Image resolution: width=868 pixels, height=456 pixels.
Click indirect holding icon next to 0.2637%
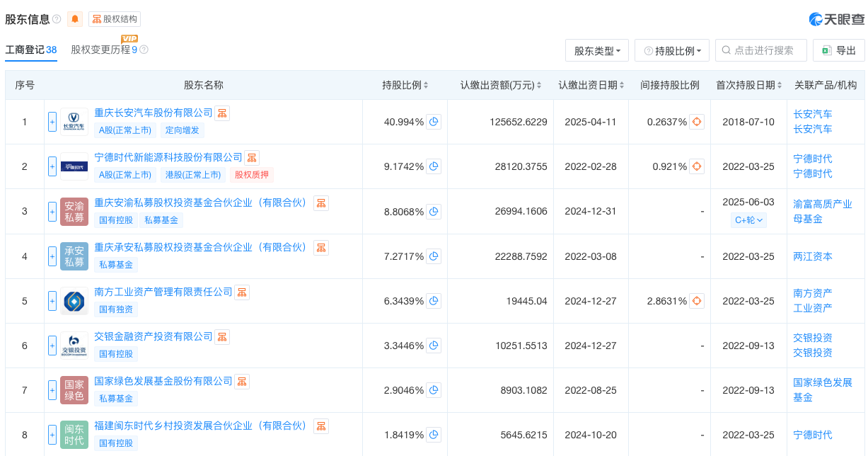coord(697,122)
